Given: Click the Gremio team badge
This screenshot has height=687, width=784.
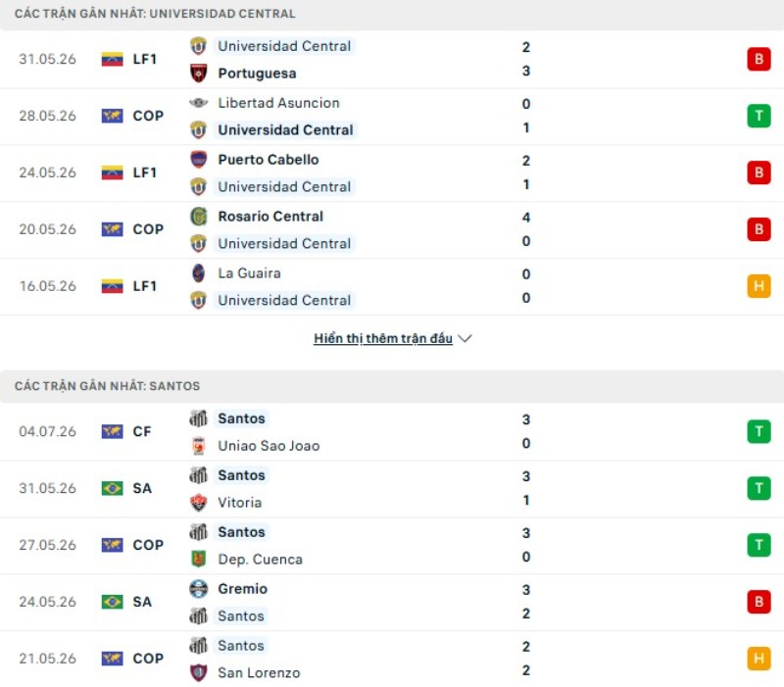Looking at the screenshot, I should click(199, 588).
